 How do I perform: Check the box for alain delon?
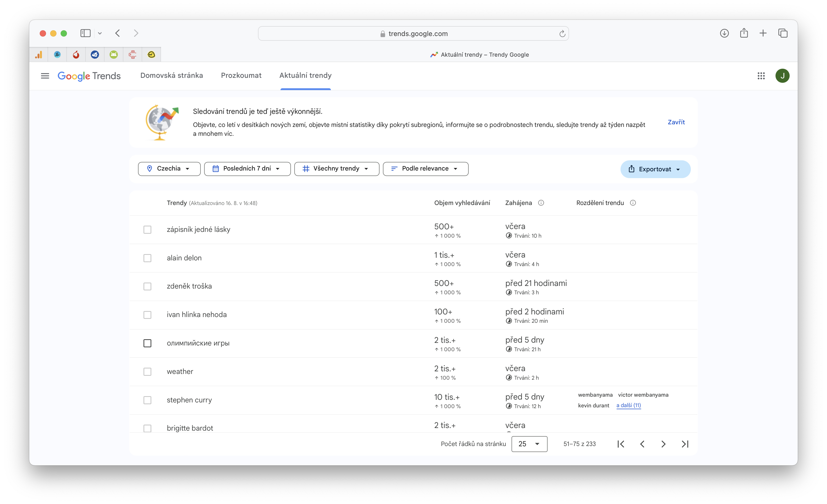[147, 258]
